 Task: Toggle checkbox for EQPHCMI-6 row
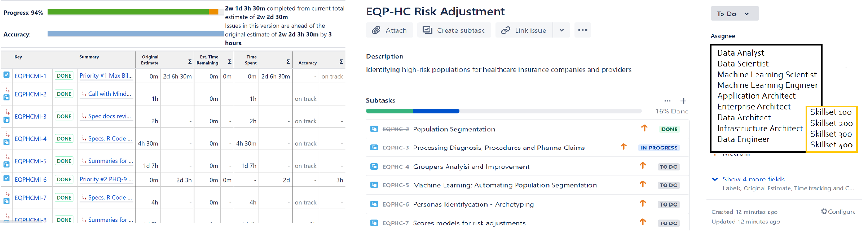pos(6,178)
